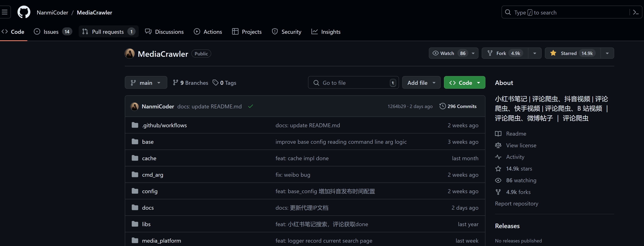The image size is (644, 246).
Task: Open the main branch selector dropdown
Action: tap(146, 83)
